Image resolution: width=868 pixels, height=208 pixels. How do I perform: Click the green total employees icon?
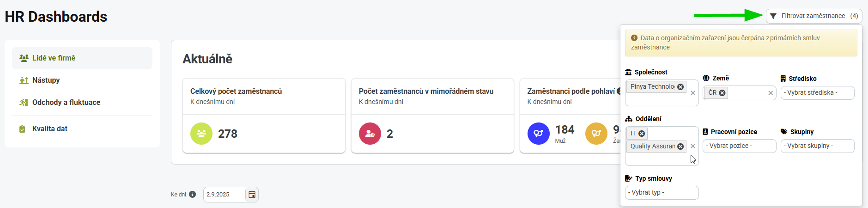point(201,134)
